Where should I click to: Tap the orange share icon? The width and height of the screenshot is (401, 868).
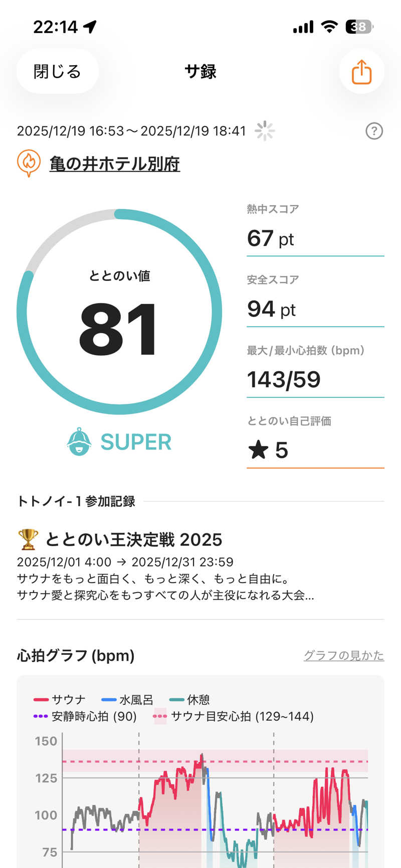(361, 72)
